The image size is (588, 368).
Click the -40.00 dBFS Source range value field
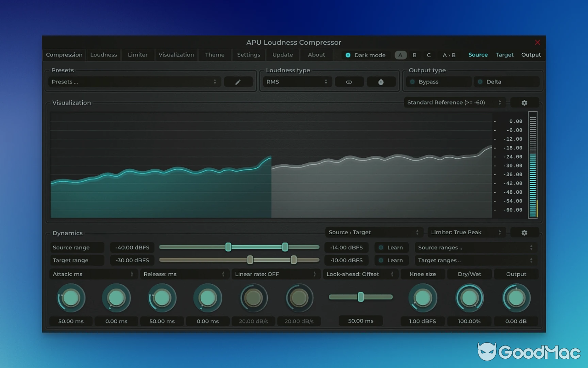[132, 247]
